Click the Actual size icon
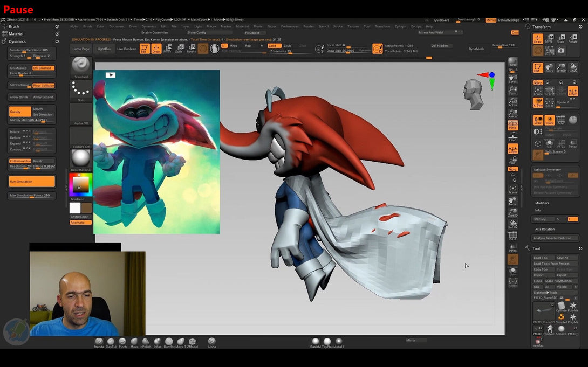 (x=512, y=102)
